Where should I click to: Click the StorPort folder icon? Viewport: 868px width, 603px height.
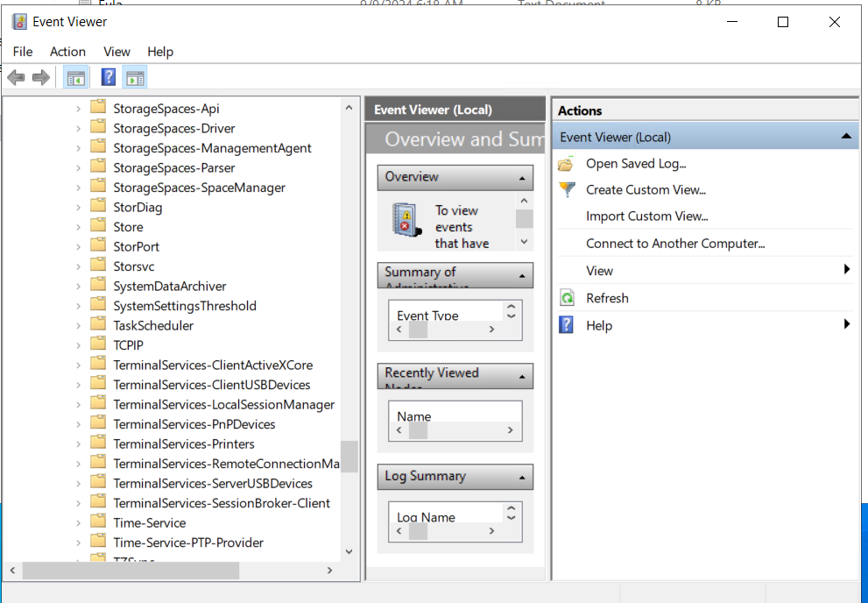click(x=98, y=245)
